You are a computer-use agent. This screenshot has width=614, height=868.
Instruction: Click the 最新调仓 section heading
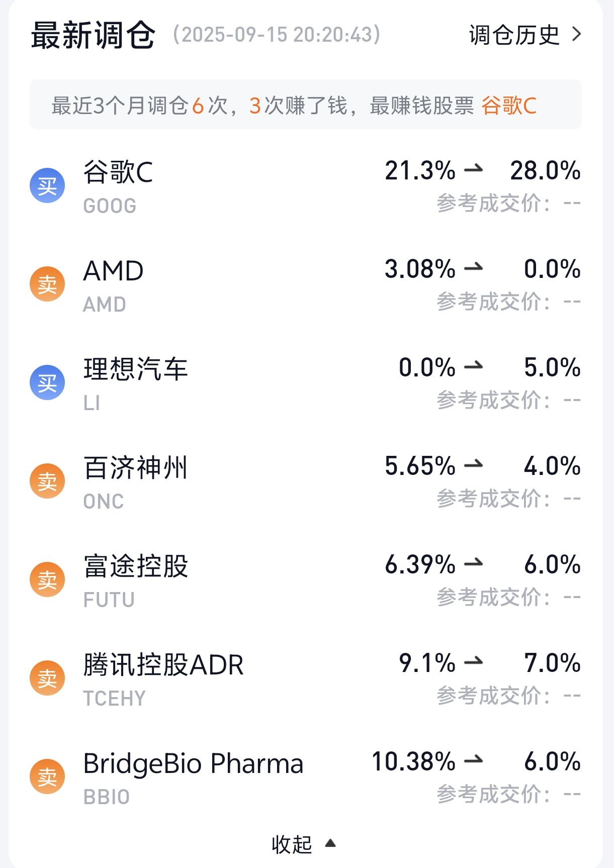pos(93,35)
